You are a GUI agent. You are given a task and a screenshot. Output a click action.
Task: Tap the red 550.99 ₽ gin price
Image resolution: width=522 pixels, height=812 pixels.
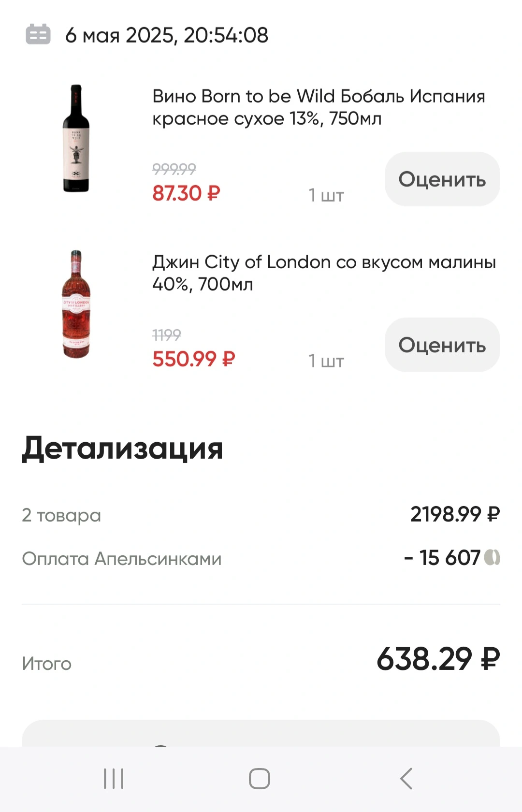click(x=193, y=359)
